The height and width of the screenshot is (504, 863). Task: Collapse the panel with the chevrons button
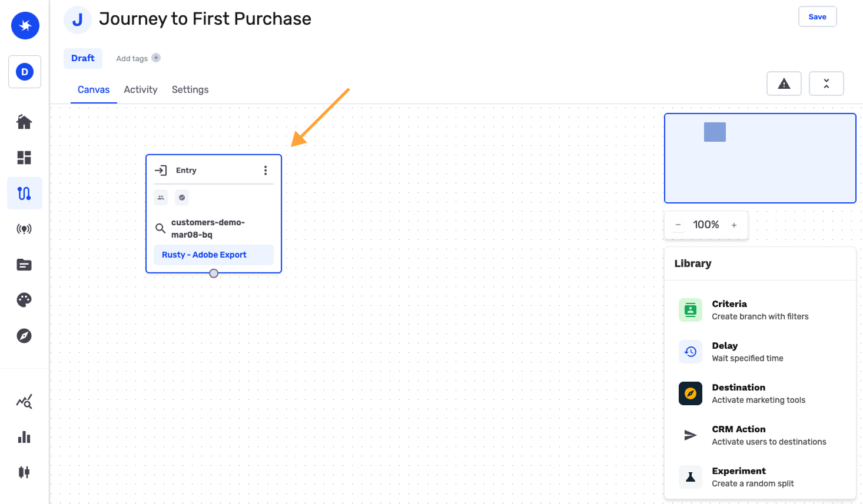click(x=826, y=84)
